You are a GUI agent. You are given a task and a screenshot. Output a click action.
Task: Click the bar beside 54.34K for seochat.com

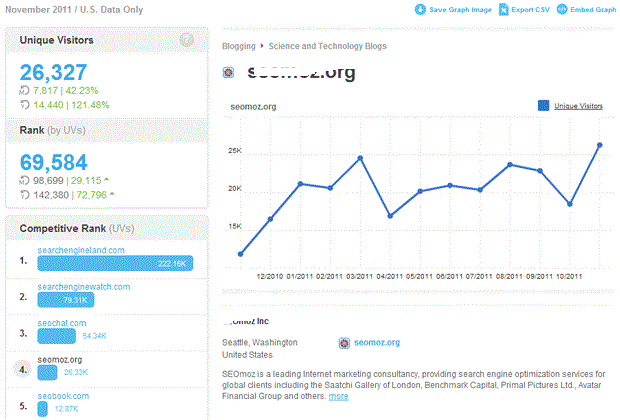point(57,336)
